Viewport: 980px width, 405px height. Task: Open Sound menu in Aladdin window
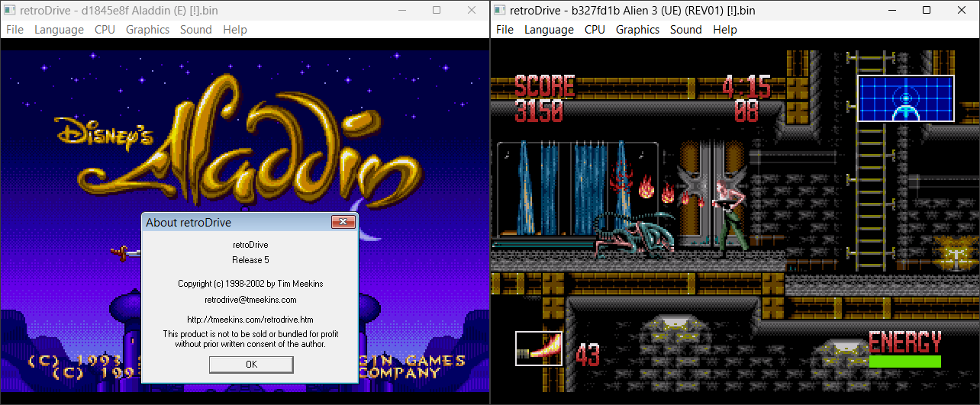pyautogui.click(x=196, y=30)
